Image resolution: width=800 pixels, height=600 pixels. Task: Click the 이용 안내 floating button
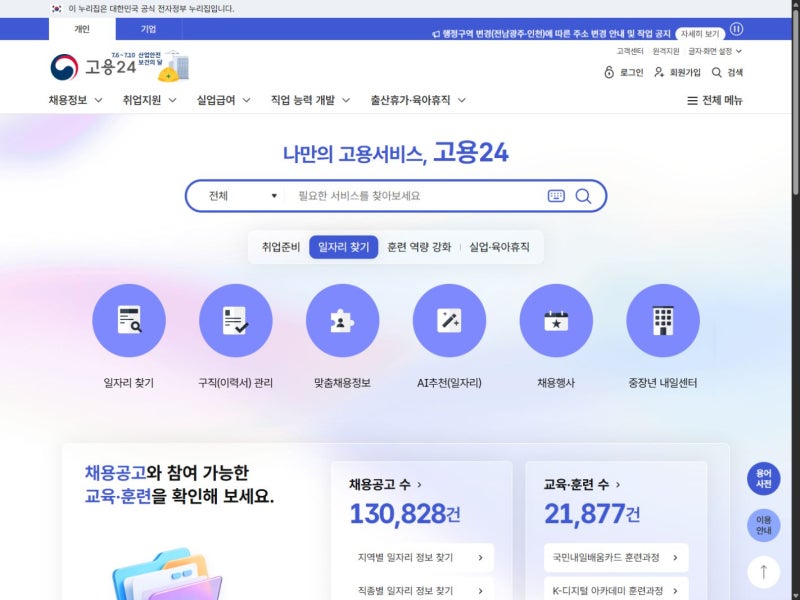763,525
